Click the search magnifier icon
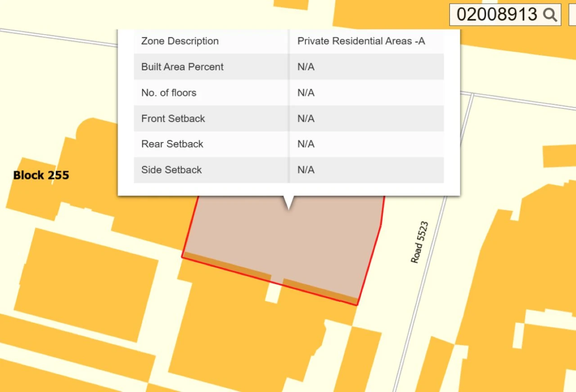576x392 pixels. coord(550,15)
